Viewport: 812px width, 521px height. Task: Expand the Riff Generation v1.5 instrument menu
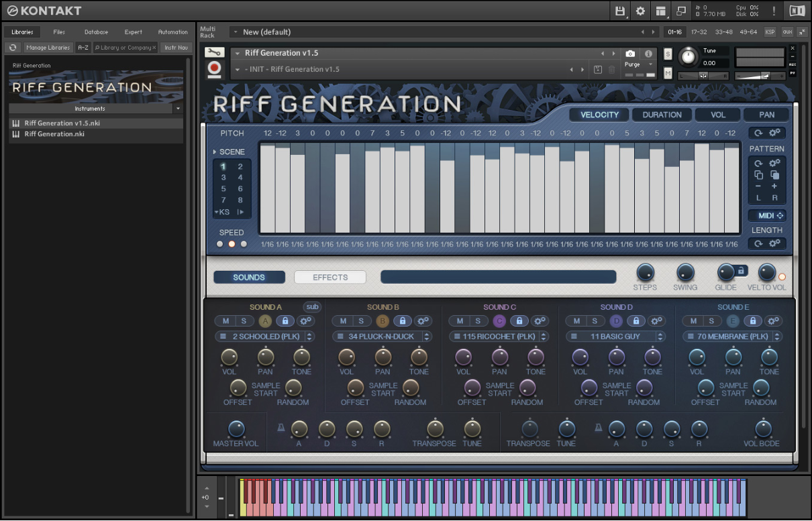[x=237, y=53]
